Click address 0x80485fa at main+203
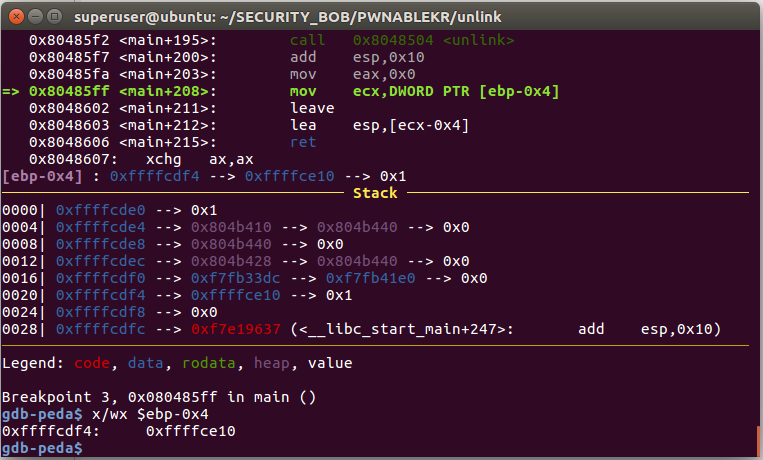This screenshot has height=460, width=763. [x=69, y=74]
